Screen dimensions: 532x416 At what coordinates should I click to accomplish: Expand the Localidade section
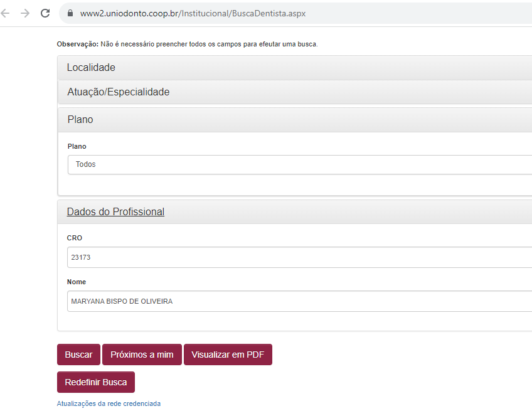coord(295,68)
